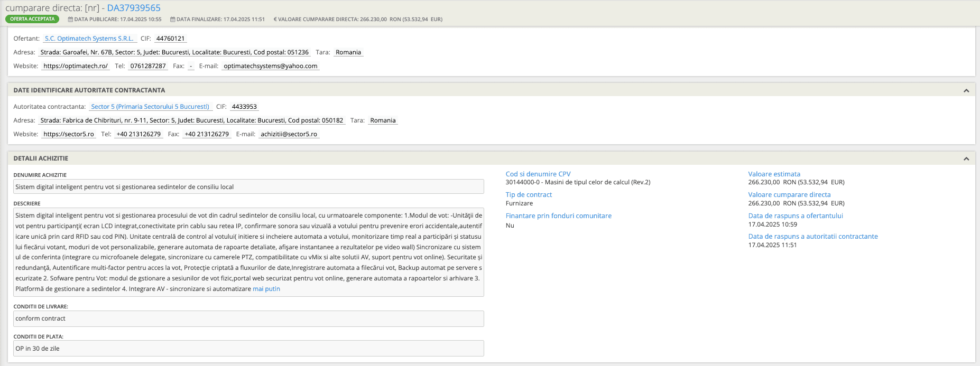Click the Conditii de Plata field
This screenshot has height=366, width=980.
[x=248, y=349]
